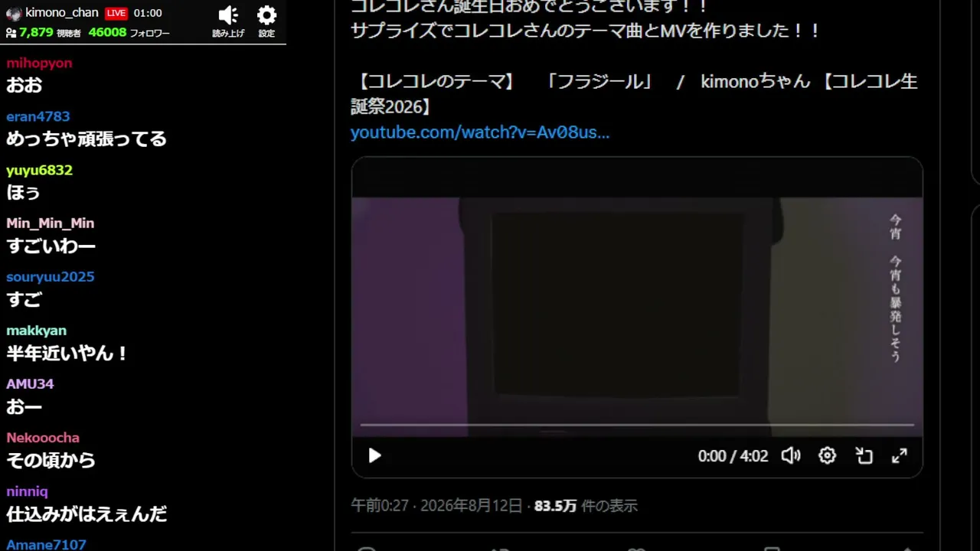The height and width of the screenshot is (551, 980).
Task: Click souryuu2025's message すご
Action: 24,299
